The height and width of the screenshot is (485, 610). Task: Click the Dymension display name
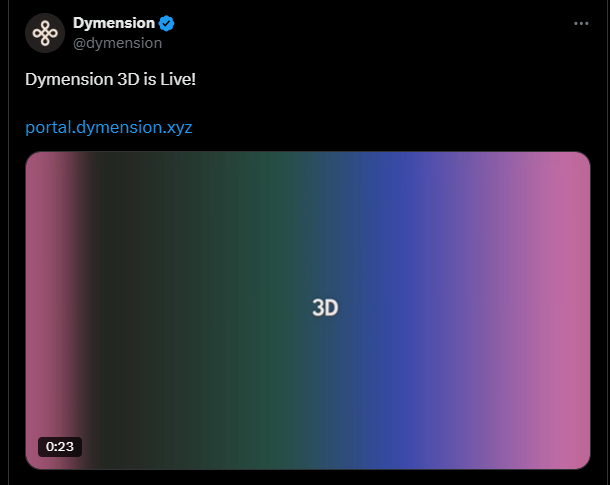[114, 23]
